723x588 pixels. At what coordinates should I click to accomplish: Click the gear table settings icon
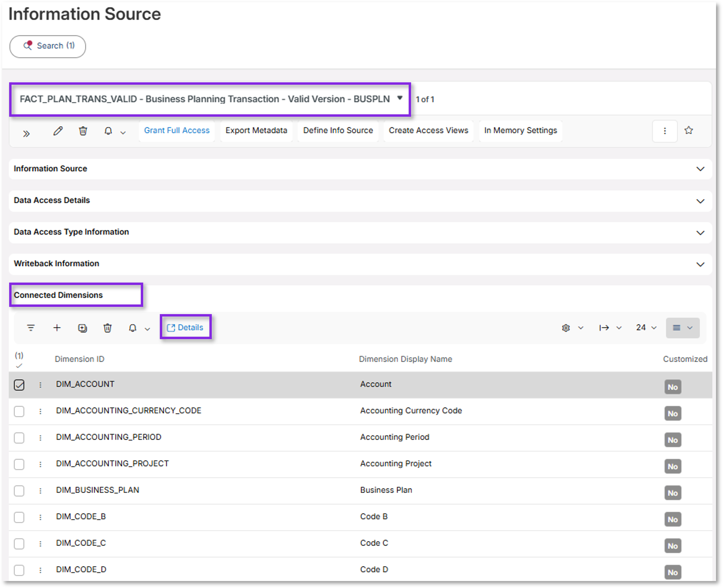click(x=566, y=328)
